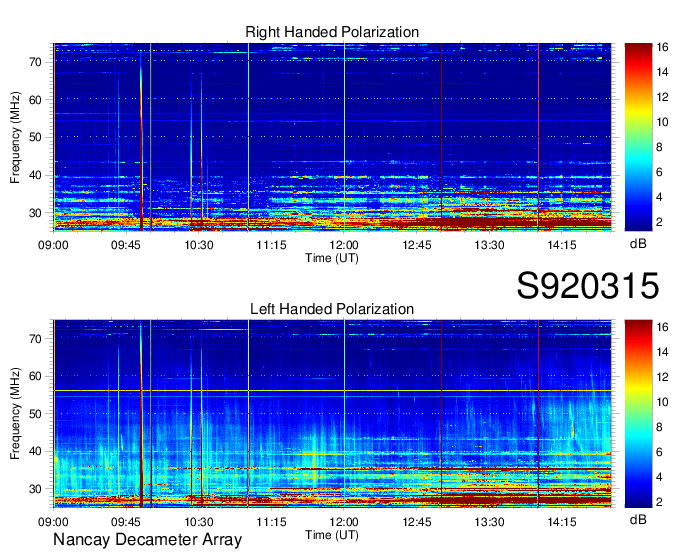Click the 09:00 tick on the bottom plot
The width and height of the screenshot is (680, 552).
(x=53, y=522)
